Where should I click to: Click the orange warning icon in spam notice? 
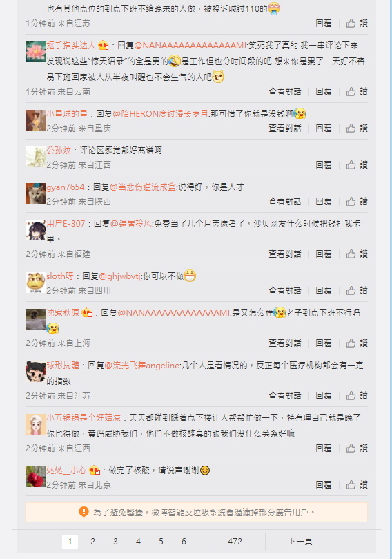point(84,512)
